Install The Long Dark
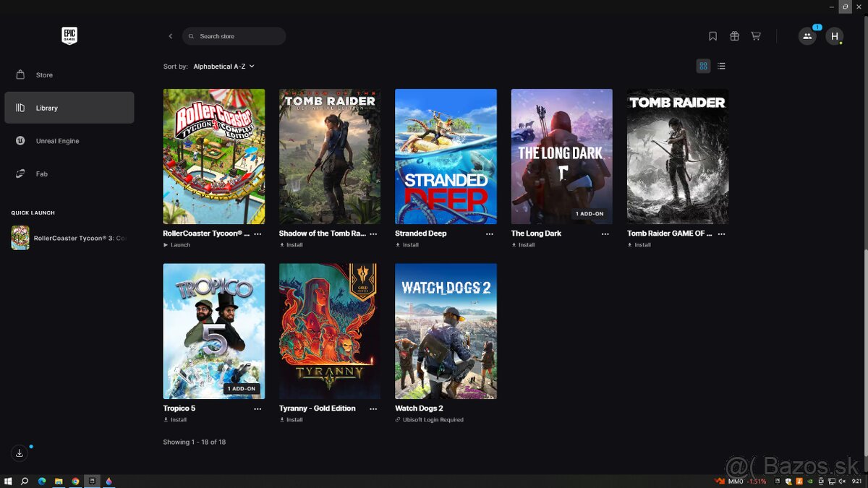 [524, 245]
